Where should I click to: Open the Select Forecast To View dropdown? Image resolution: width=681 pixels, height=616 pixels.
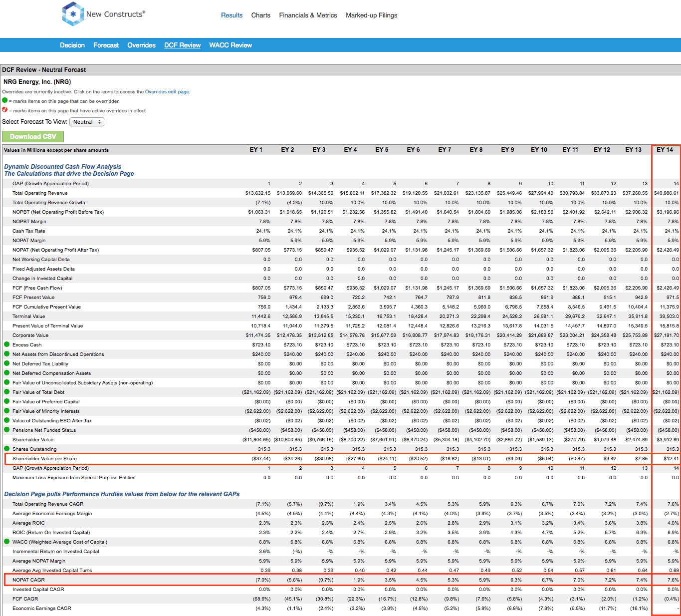click(x=87, y=122)
